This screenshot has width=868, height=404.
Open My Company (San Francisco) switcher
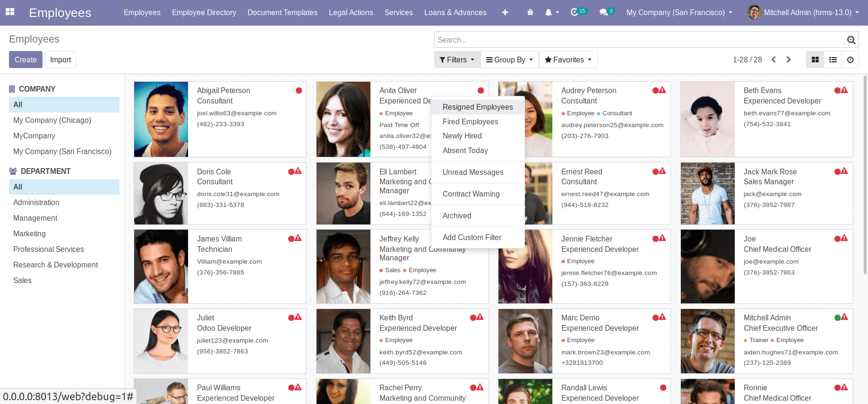click(679, 12)
